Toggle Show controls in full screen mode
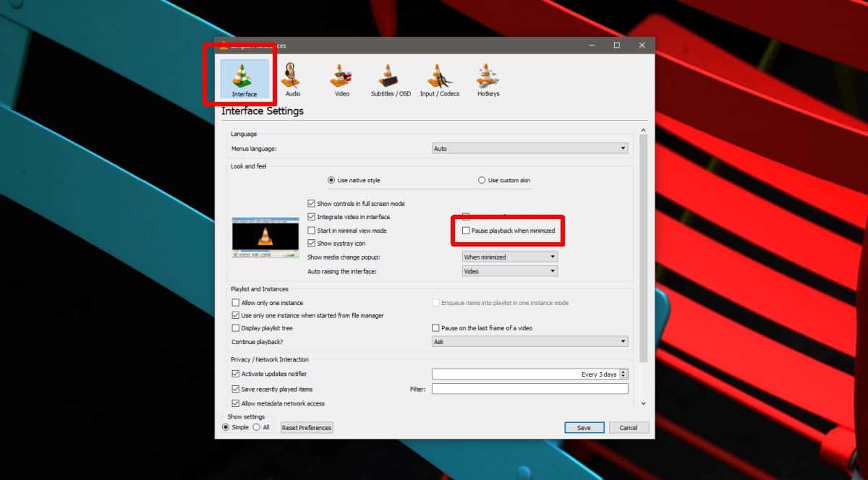Image resolution: width=868 pixels, height=480 pixels. pos(356,204)
